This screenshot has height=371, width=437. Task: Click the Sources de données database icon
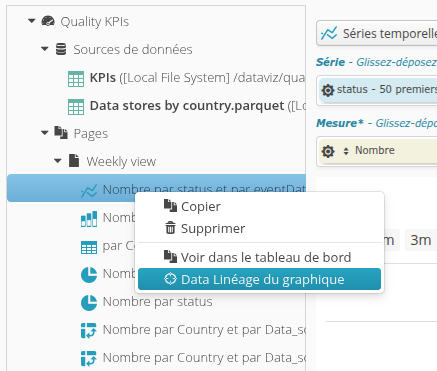click(61, 49)
